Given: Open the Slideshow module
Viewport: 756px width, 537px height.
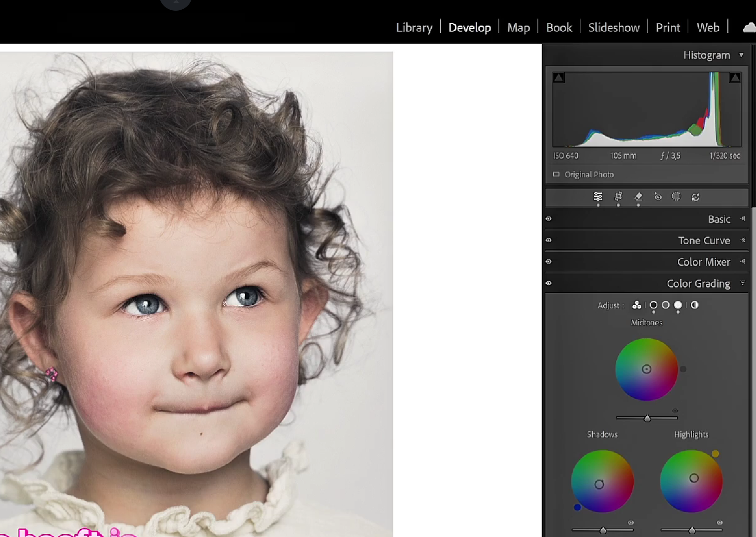Looking at the screenshot, I should point(614,28).
